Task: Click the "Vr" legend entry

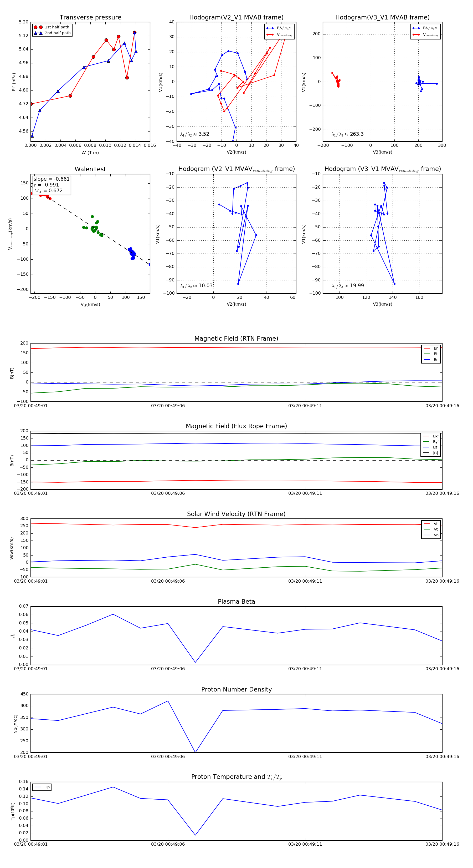Action: 431,524
